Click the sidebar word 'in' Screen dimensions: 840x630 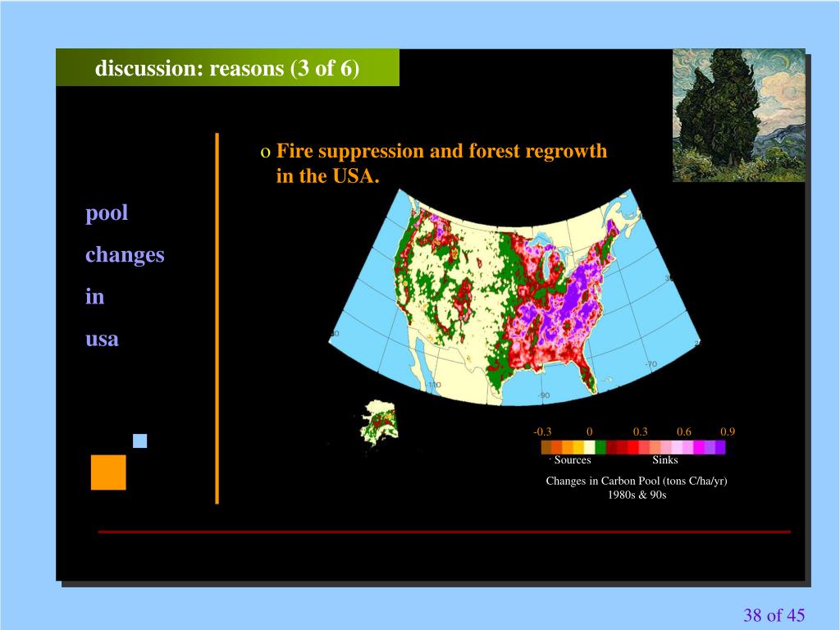95,297
